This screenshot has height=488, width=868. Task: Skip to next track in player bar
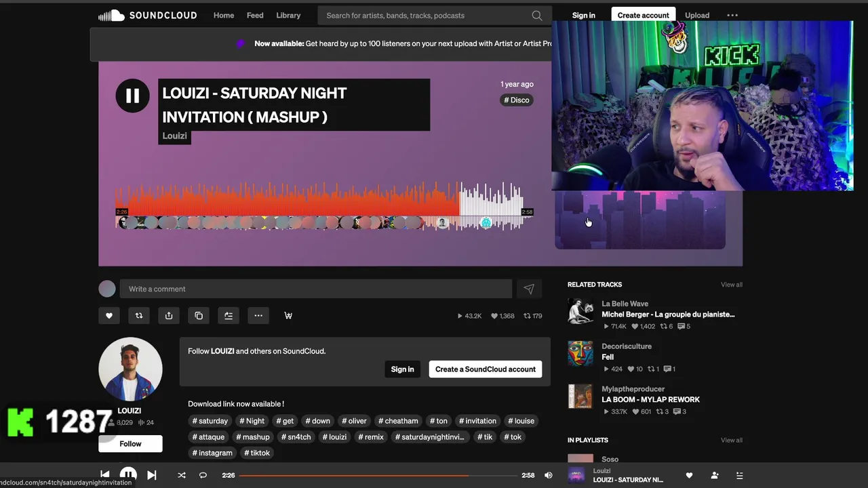coord(152,475)
